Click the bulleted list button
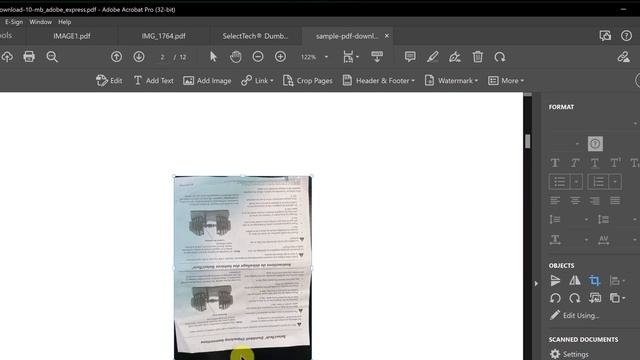 [559, 182]
